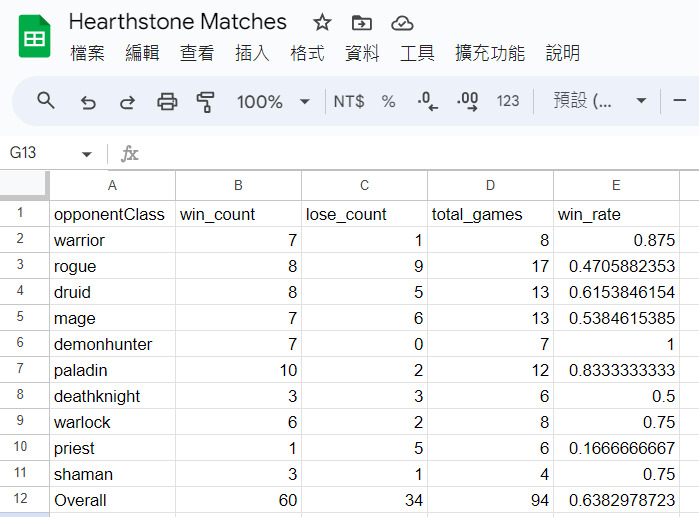Open the 100% zoom dropdown

pos(273,102)
